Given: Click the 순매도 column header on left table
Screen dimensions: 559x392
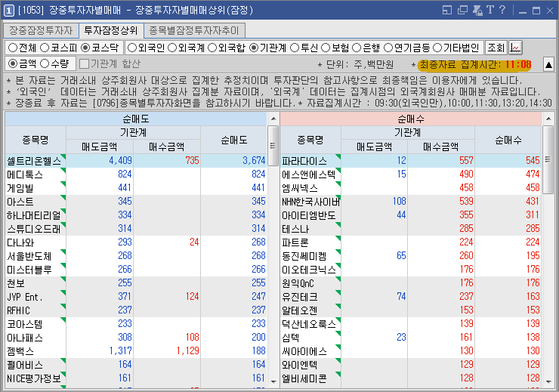Looking at the screenshot, I should [234, 140].
